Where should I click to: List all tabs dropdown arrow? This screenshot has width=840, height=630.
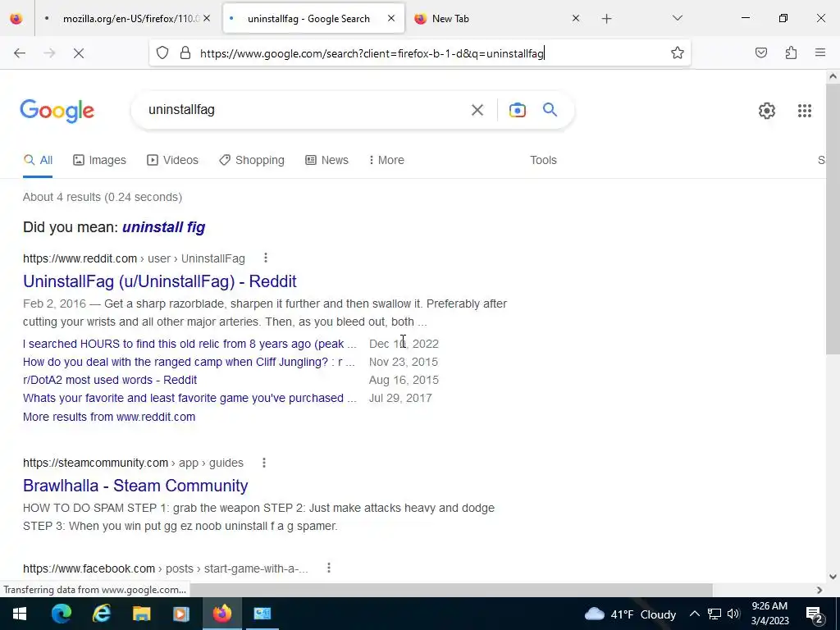pos(677,18)
